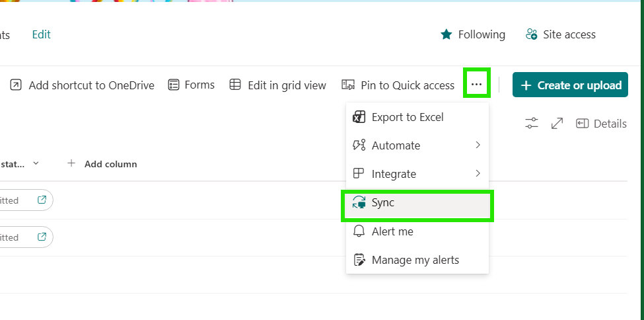Open the Details pane
Image resolution: width=644 pixels, height=320 pixels.
tap(601, 124)
